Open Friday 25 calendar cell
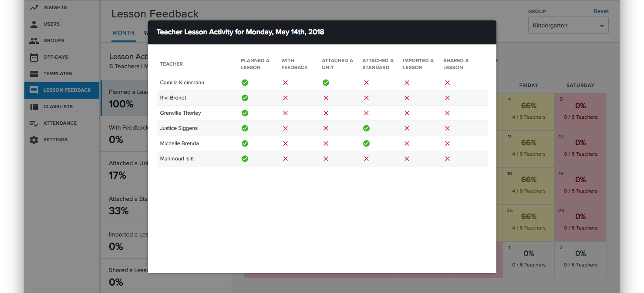Screen dimensions: 644x293 coord(529,222)
